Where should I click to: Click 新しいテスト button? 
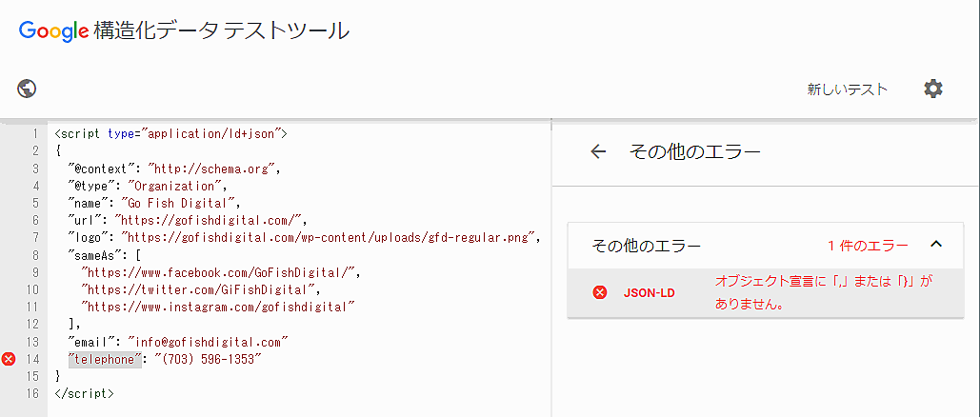pyautogui.click(x=847, y=89)
